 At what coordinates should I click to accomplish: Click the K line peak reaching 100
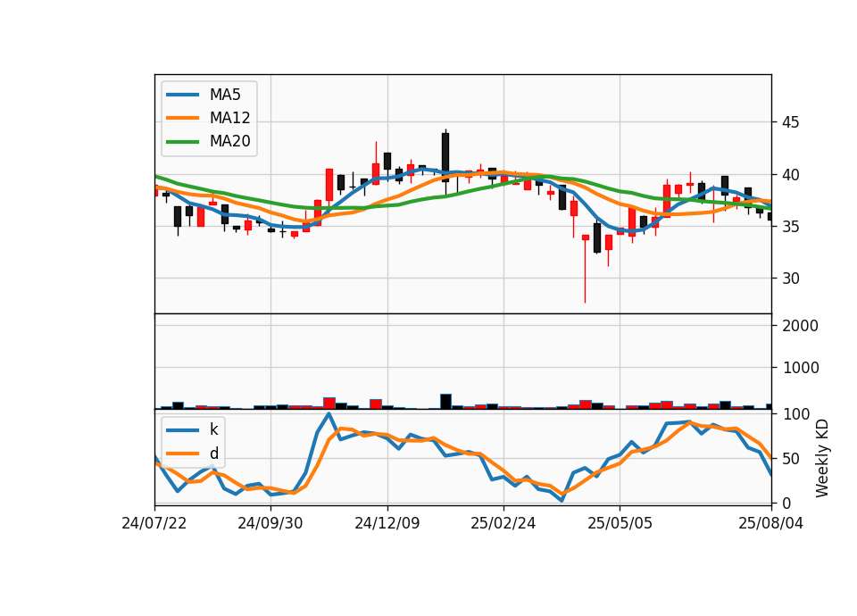[328, 413]
